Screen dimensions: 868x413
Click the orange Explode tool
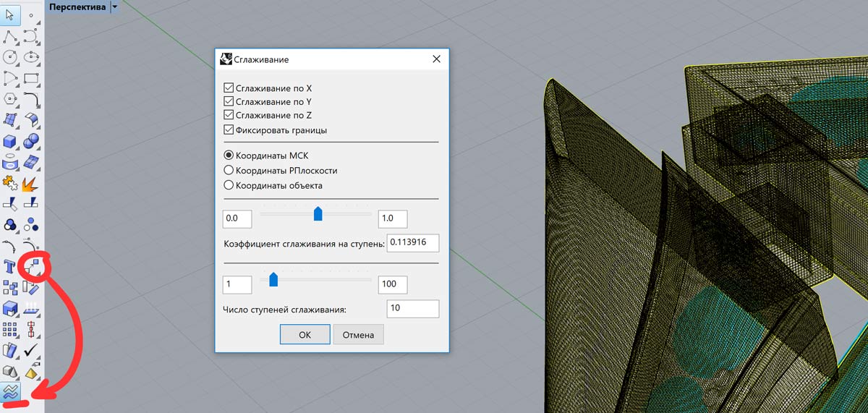31,182
